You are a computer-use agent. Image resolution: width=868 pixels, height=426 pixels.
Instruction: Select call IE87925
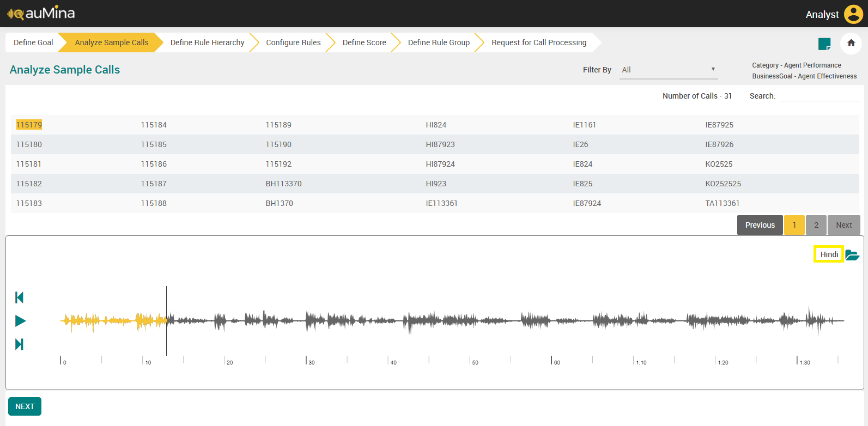tap(719, 125)
